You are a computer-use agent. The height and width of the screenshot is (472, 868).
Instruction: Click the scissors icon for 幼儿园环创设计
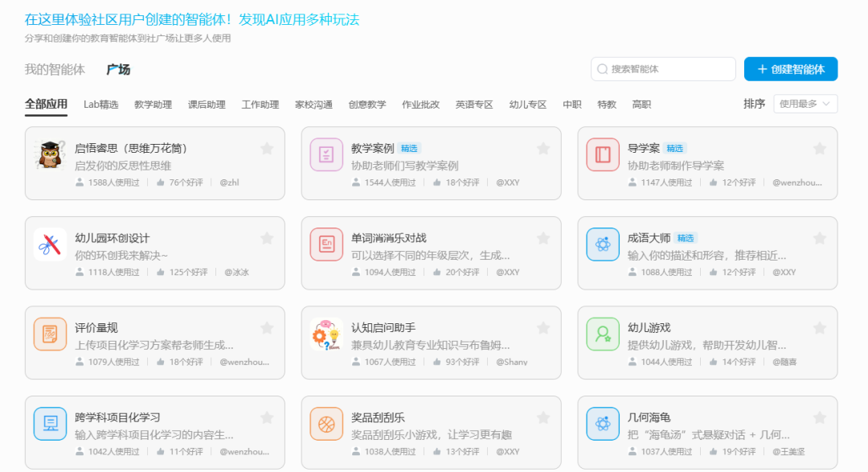51,243
